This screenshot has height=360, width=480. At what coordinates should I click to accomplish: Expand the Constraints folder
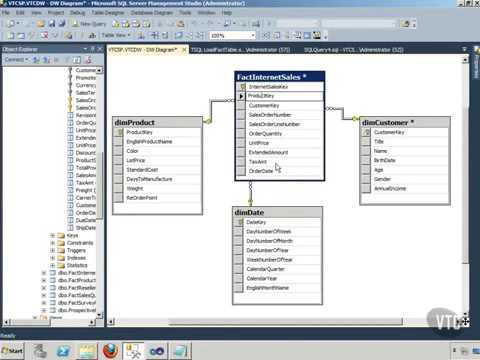[52, 243]
